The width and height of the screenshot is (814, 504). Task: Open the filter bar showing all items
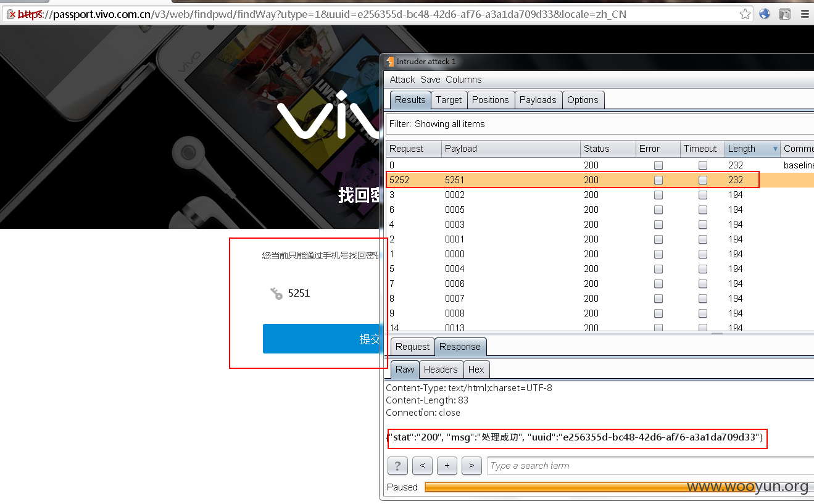pyautogui.click(x=599, y=124)
